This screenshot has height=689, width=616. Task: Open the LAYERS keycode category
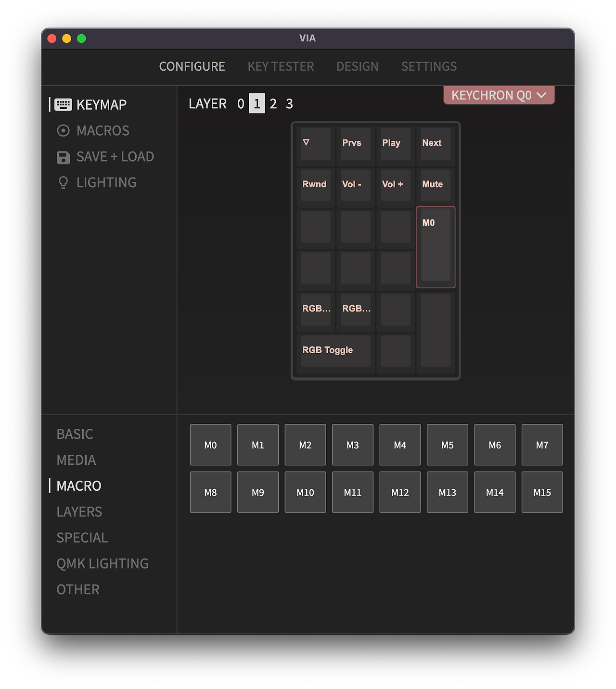[79, 511]
